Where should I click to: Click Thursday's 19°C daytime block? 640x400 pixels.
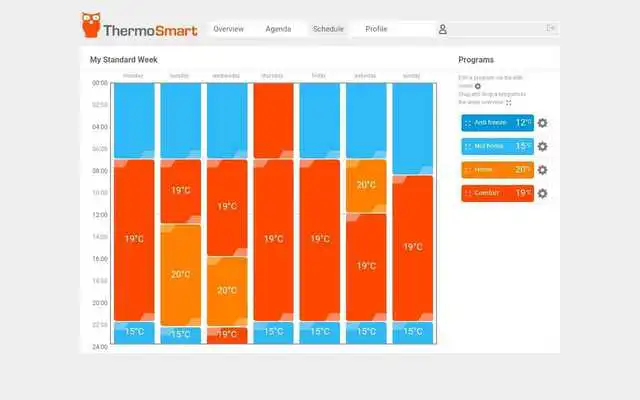click(x=273, y=240)
